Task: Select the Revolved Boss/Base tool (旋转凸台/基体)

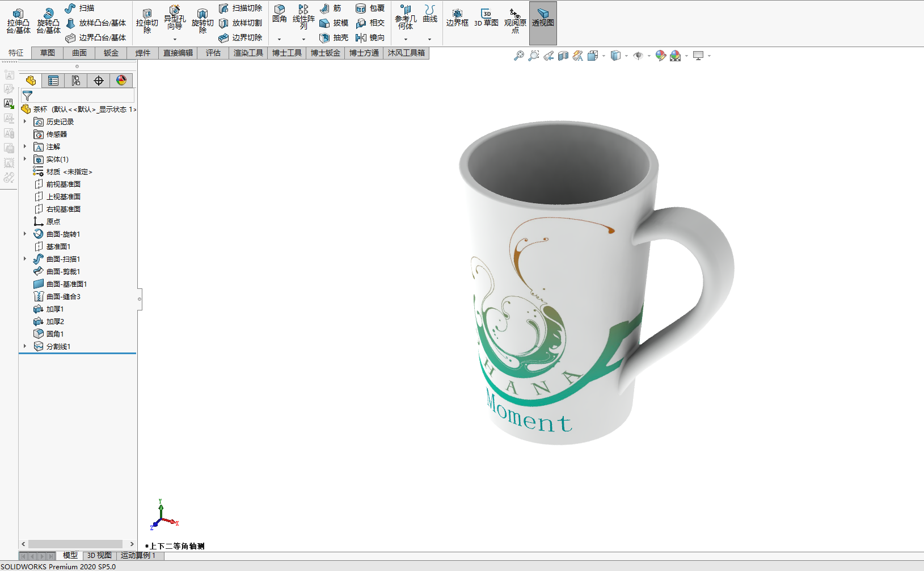Action: coord(48,21)
